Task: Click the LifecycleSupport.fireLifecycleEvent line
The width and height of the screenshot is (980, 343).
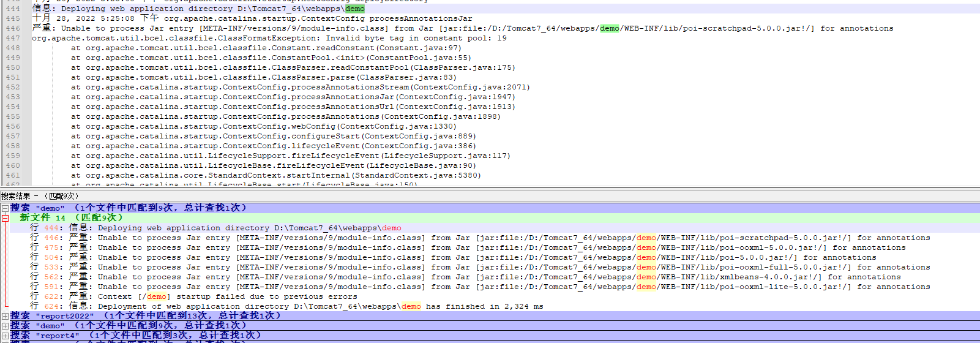Action: click(x=291, y=156)
